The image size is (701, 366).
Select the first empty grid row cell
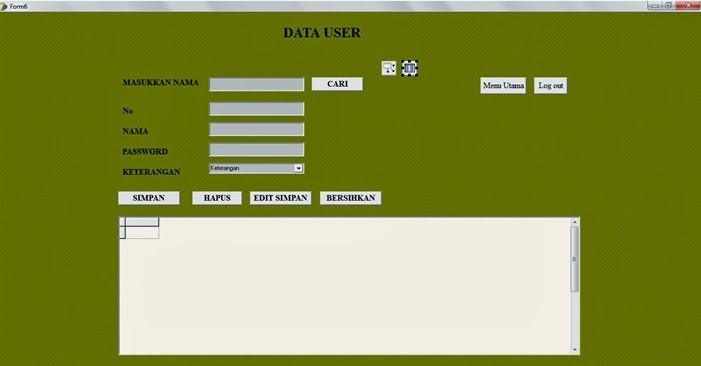pyautogui.click(x=142, y=233)
